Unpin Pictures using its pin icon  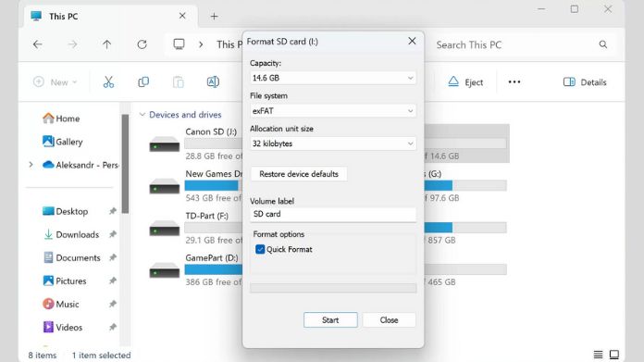pyautogui.click(x=113, y=281)
